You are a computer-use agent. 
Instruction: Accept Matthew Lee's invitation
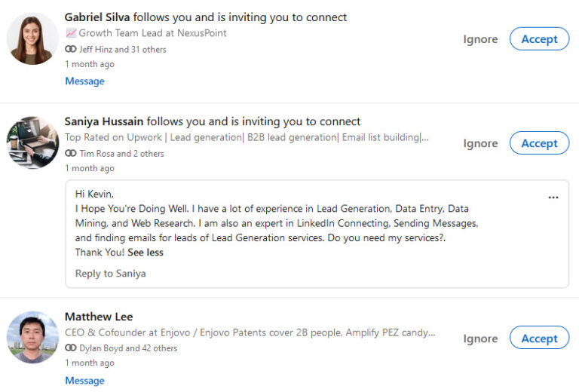tap(539, 338)
